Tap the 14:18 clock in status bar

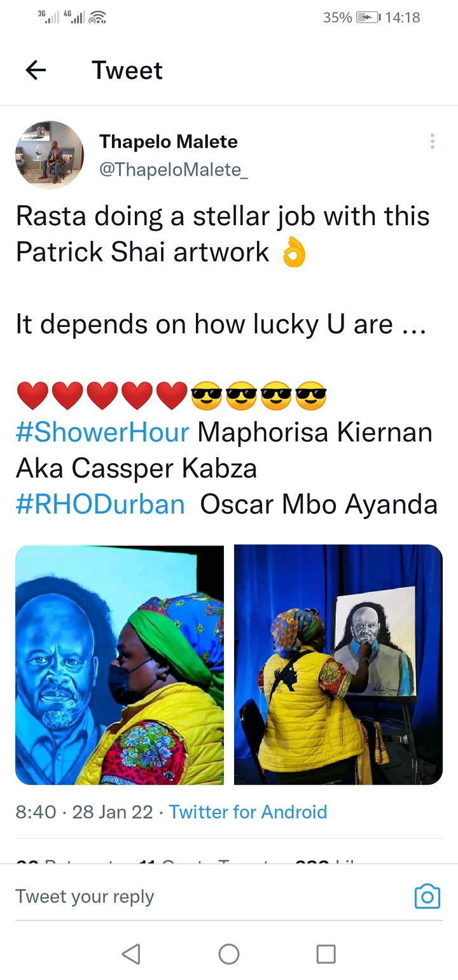click(x=403, y=18)
